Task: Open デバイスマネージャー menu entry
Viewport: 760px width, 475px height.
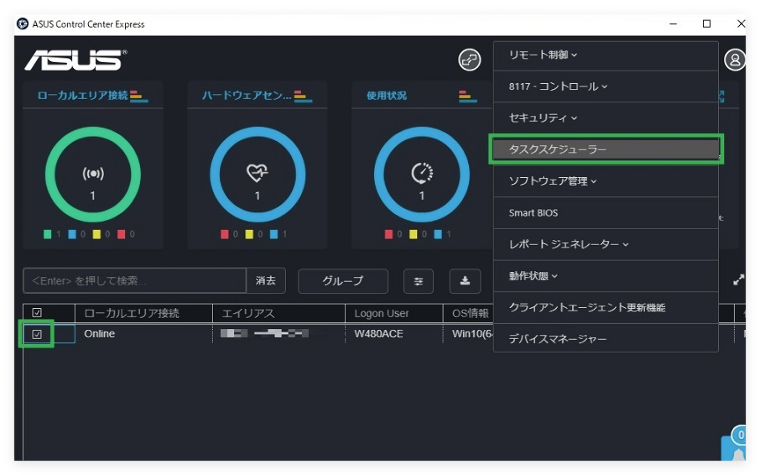Action: [606, 338]
